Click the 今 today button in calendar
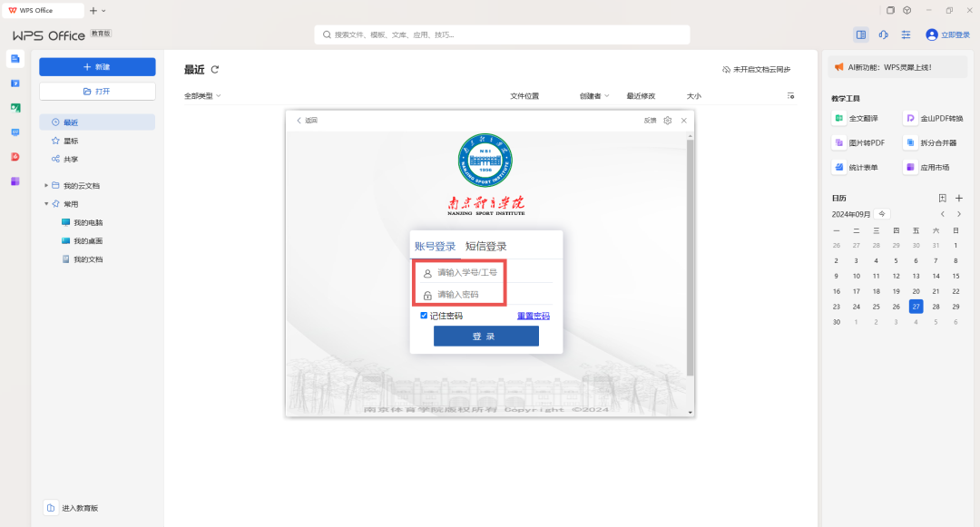 (x=882, y=214)
